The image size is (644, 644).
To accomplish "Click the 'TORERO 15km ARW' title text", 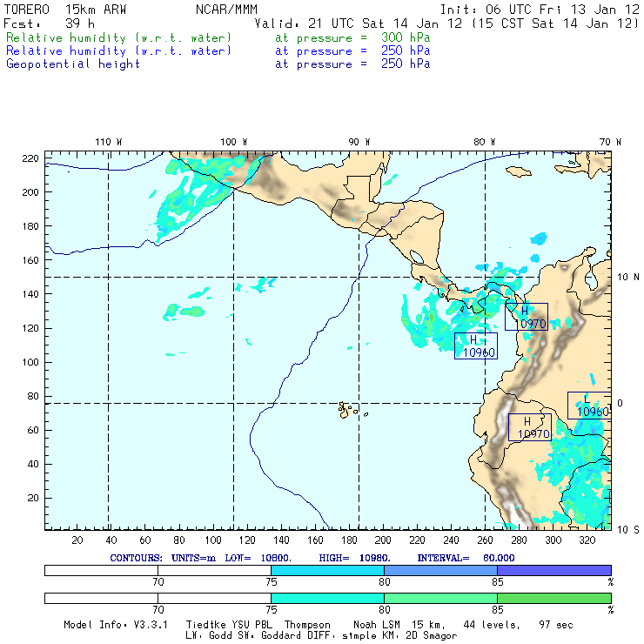I will (x=65, y=10).
